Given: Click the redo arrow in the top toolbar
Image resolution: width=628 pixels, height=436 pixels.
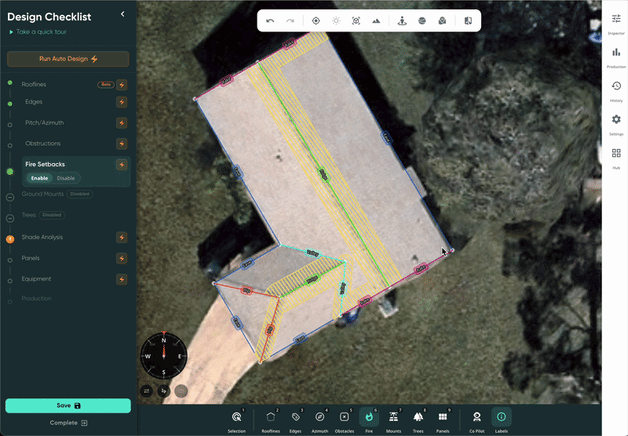Looking at the screenshot, I should point(290,21).
